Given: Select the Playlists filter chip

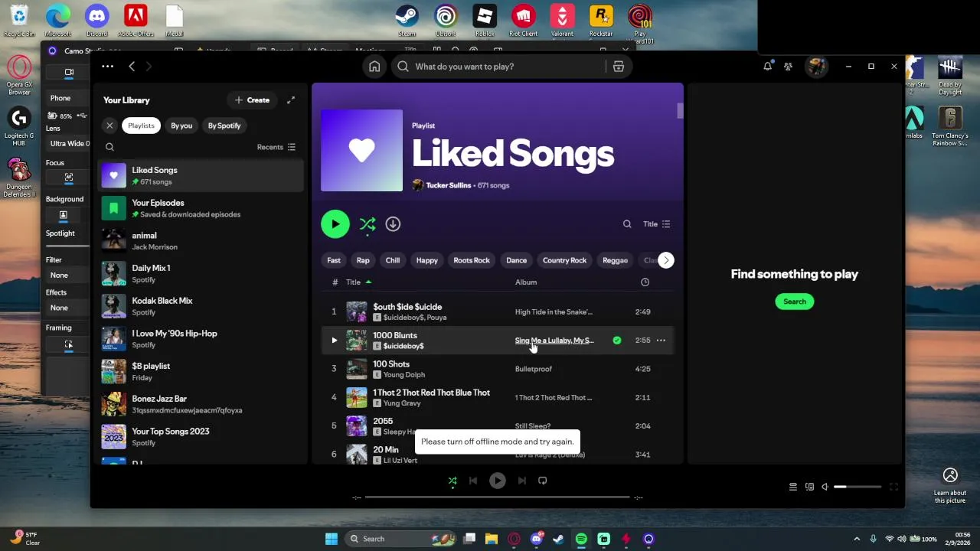Looking at the screenshot, I should [141, 126].
